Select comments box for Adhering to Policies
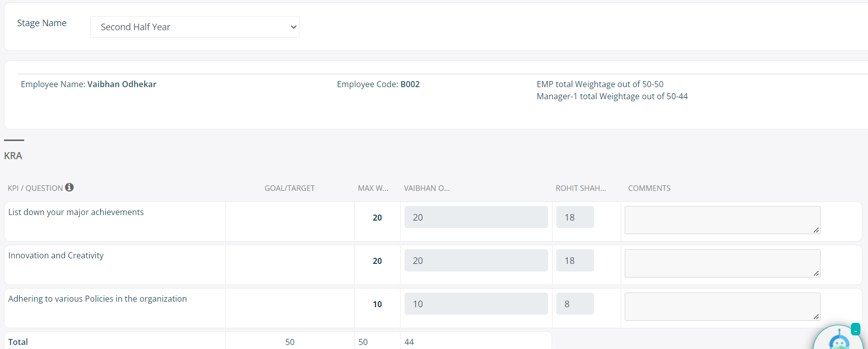868x349 pixels. (x=721, y=307)
